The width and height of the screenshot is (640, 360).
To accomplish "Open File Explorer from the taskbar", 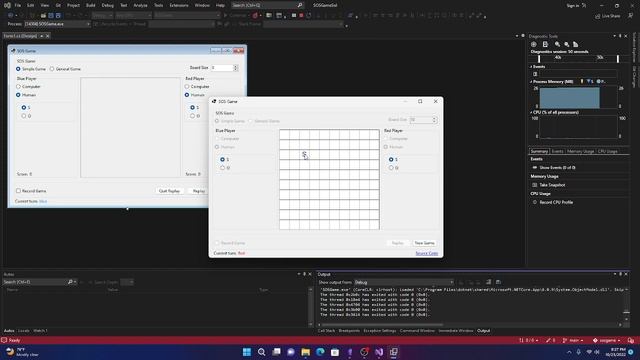I will [305, 352].
